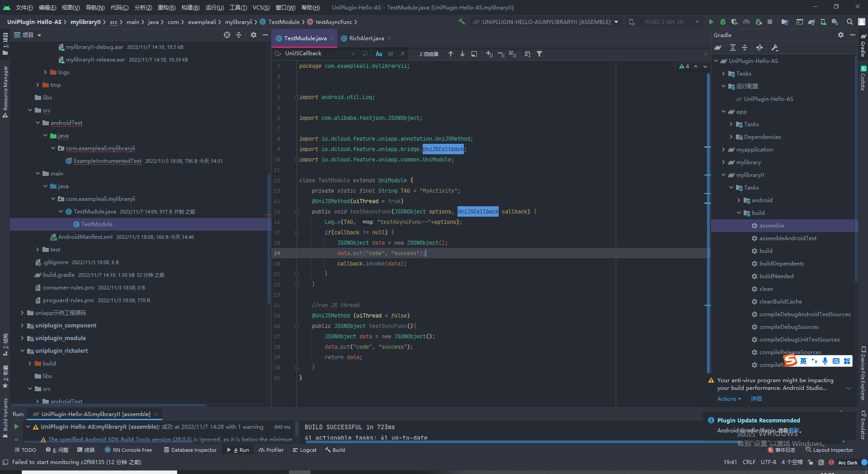Reload all Gradle projects
The width and height of the screenshot is (868, 474).
(x=718, y=48)
